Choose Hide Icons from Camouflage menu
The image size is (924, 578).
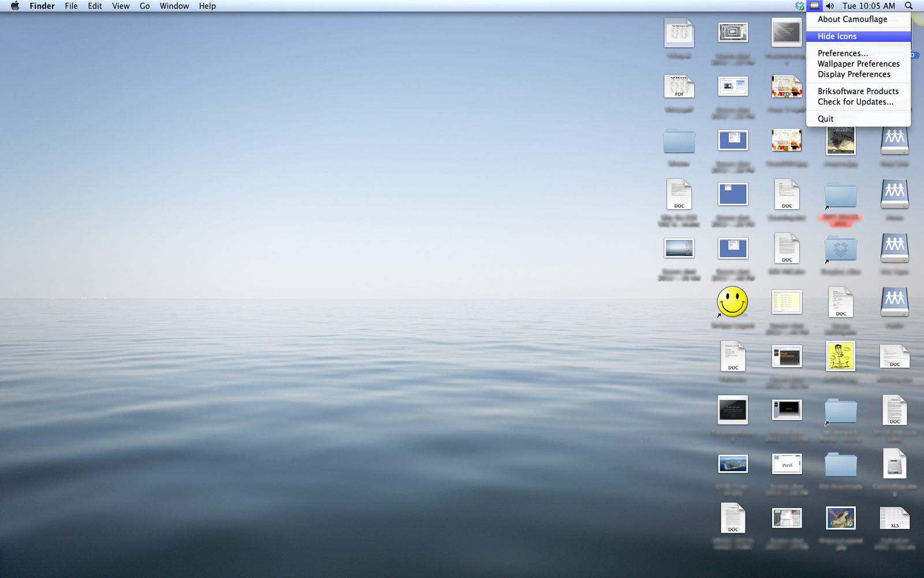coord(837,36)
